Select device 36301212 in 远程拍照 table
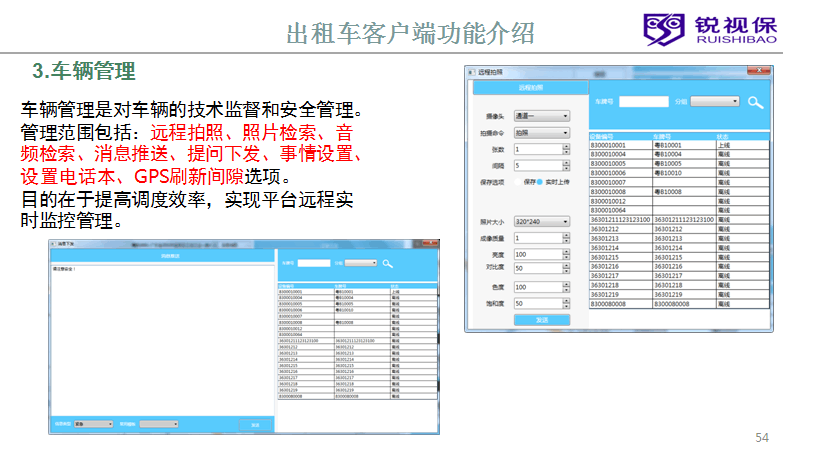The height and width of the screenshot is (456, 814). (679, 229)
